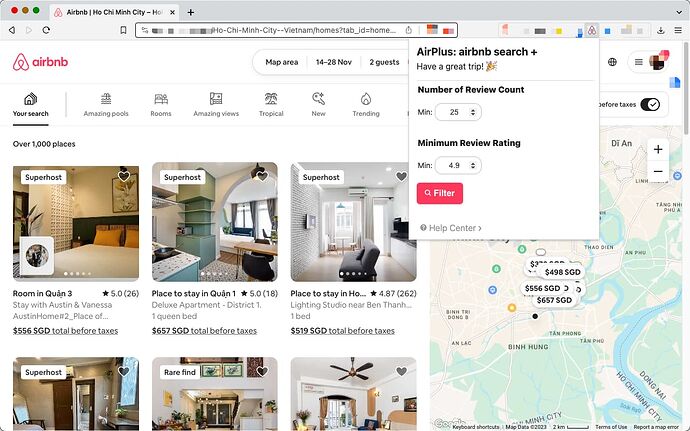Screen dimensions: 690x431
Task: Toggle the before taxes price switch
Action: click(x=650, y=104)
